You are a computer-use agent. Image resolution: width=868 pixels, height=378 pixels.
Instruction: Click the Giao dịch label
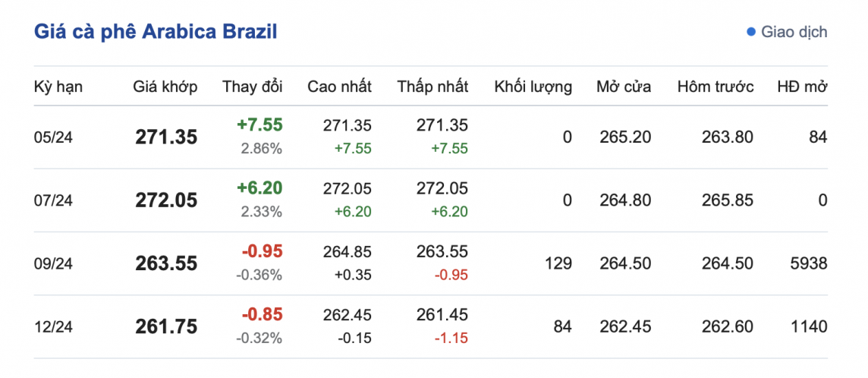coord(794,32)
